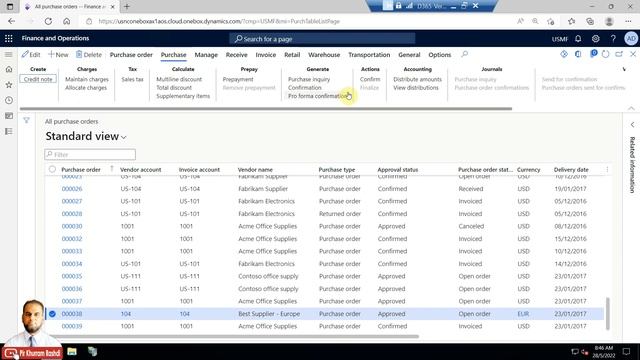Open the app launcher waffle icon

click(9, 38)
